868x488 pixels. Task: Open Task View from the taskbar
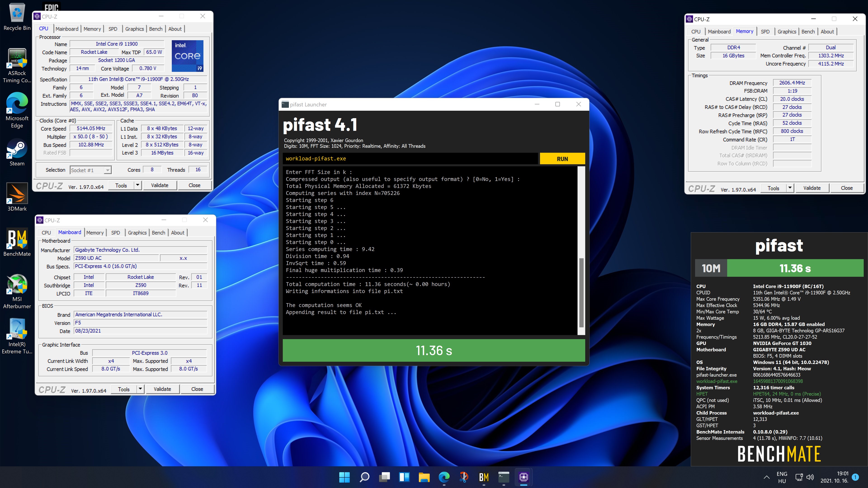(x=384, y=477)
